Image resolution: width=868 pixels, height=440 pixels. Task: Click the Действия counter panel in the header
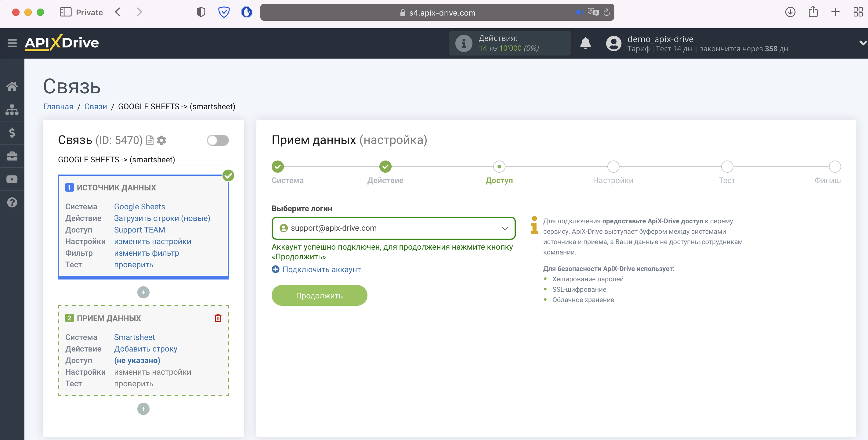coord(509,43)
